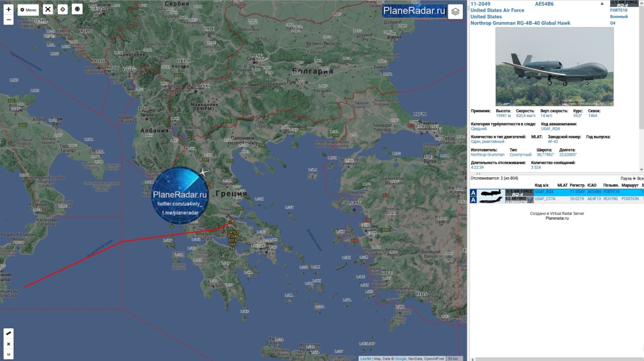Activate the ruler measurement tool
The height and width of the screenshot is (361, 644).
click(x=9, y=333)
